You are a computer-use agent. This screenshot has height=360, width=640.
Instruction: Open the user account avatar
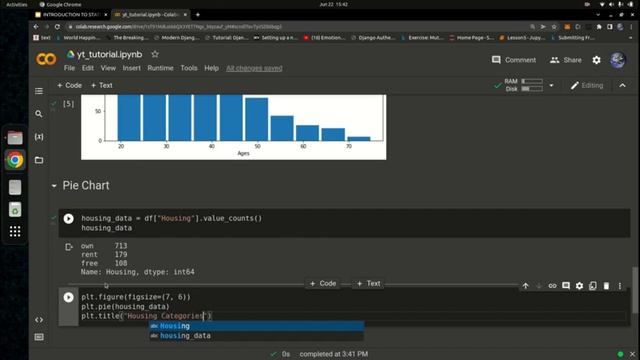tap(618, 60)
